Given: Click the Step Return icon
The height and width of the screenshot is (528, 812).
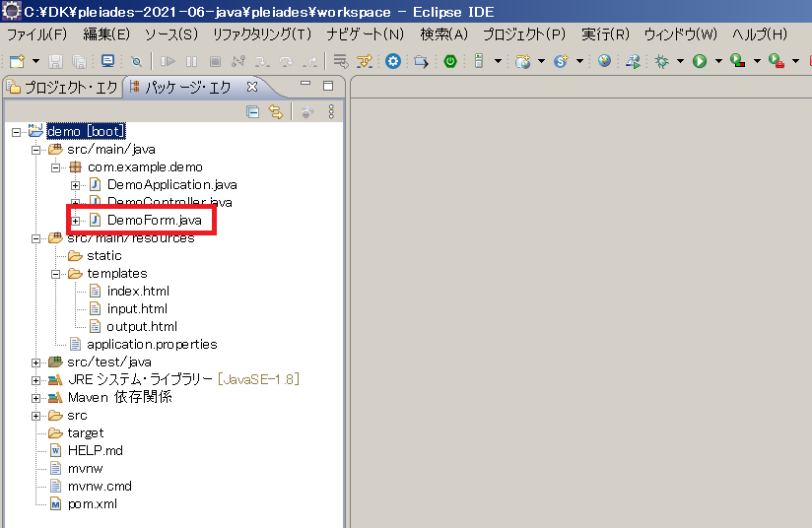Looking at the screenshot, I should click(x=309, y=62).
